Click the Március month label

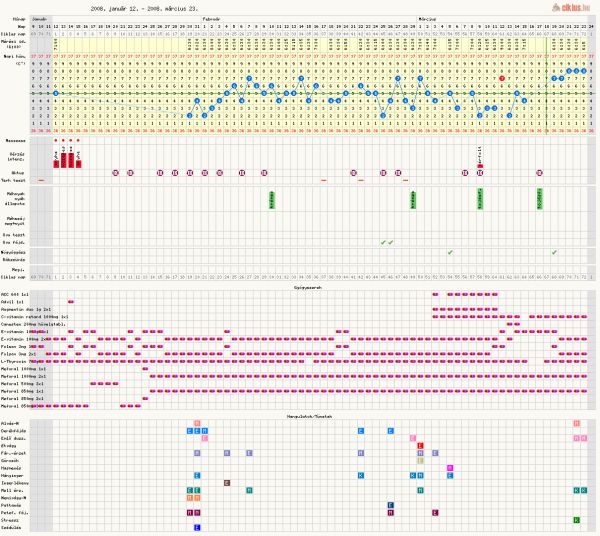coord(427,18)
